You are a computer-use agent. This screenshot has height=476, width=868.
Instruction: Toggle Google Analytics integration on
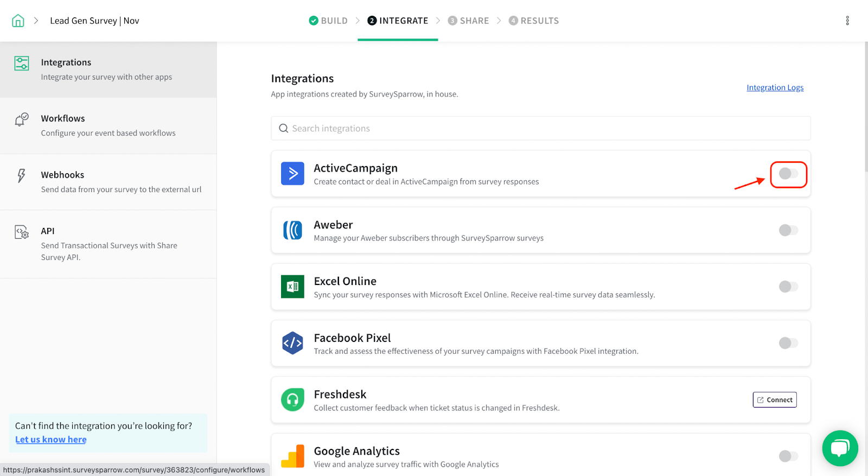point(788,456)
